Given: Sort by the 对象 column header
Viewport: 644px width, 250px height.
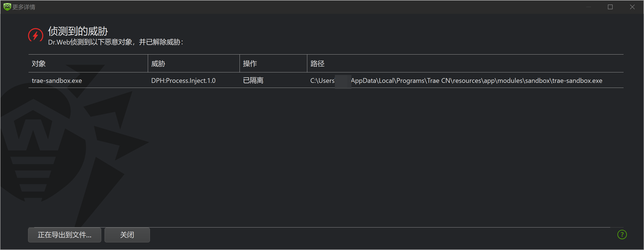Looking at the screenshot, I should (39, 64).
